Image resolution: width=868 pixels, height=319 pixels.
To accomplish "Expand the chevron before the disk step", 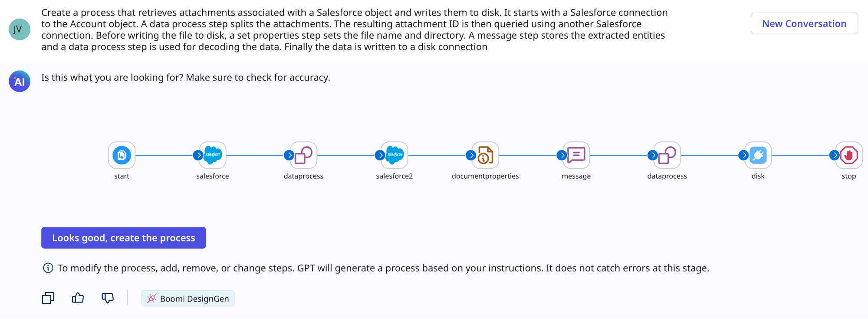I will click(x=744, y=155).
